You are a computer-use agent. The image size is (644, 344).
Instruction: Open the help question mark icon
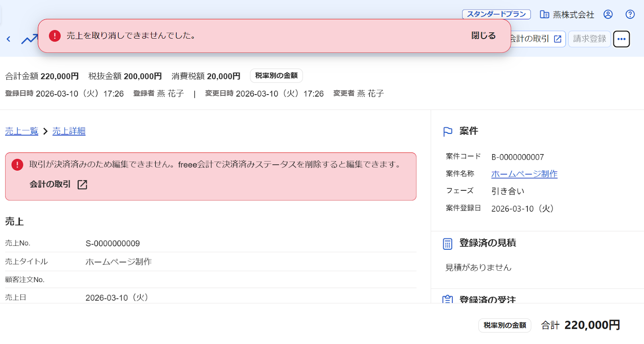pos(630,14)
